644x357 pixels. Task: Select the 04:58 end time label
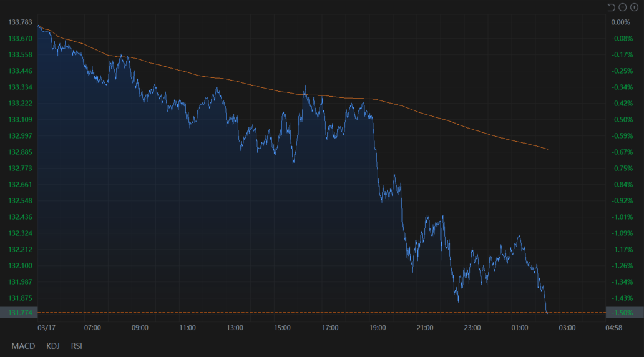pyautogui.click(x=614, y=328)
